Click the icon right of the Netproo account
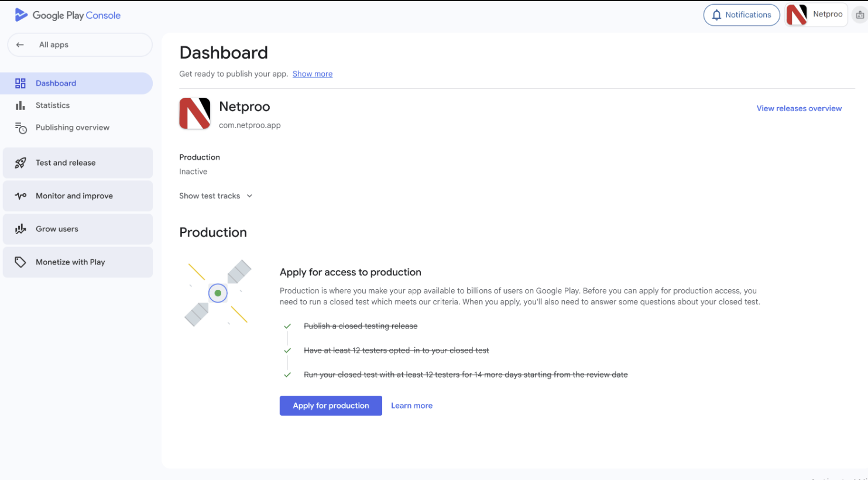868x480 pixels. tap(859, 15)
